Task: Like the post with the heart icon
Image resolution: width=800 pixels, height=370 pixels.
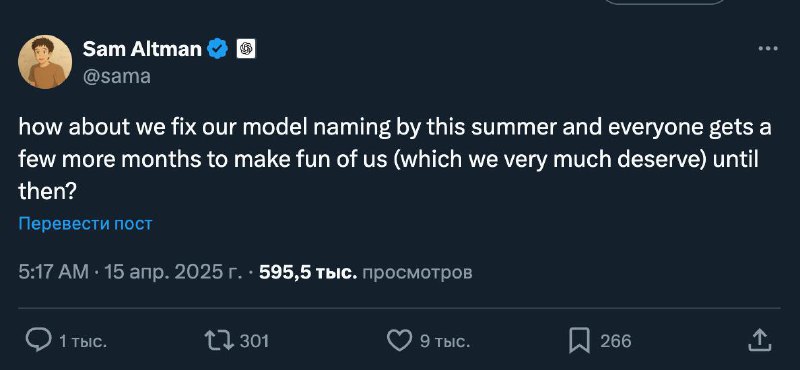Action: click(x=399, y=340)
